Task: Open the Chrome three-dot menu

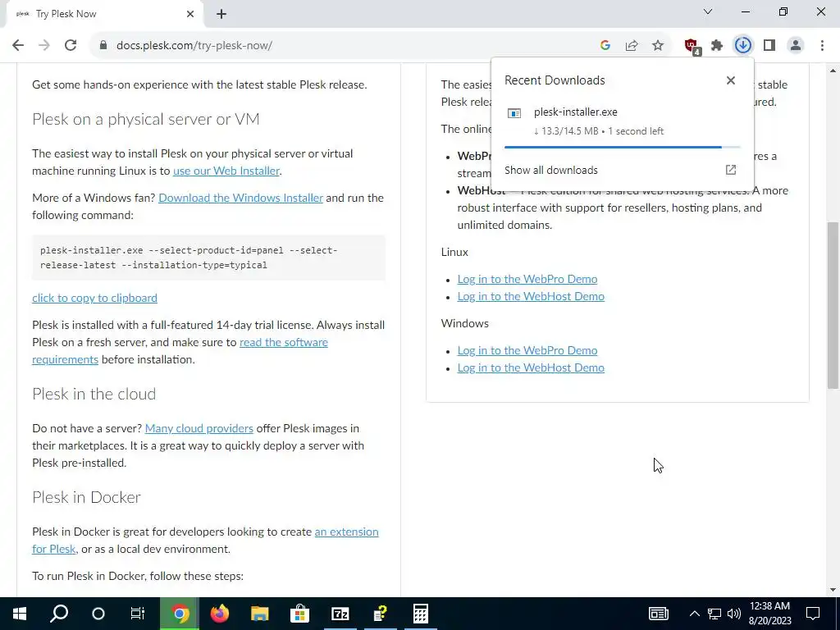Action: tap(822, 46)
